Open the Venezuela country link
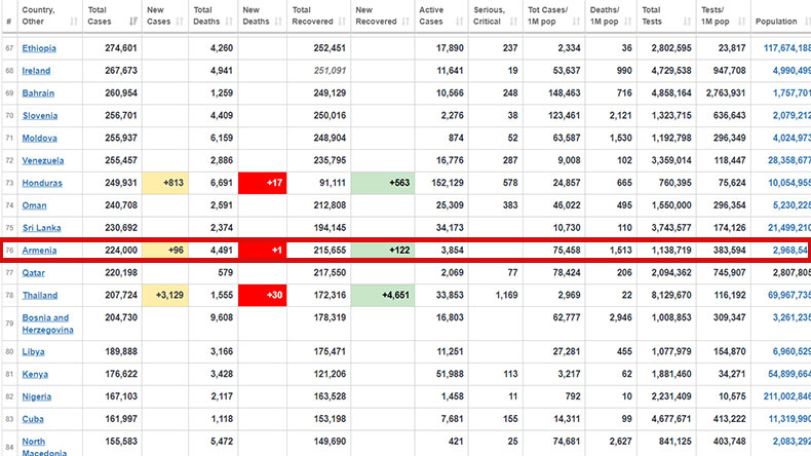Image resolution: width=811 pixels, height=456 pixels. click(x=43, y=160)
